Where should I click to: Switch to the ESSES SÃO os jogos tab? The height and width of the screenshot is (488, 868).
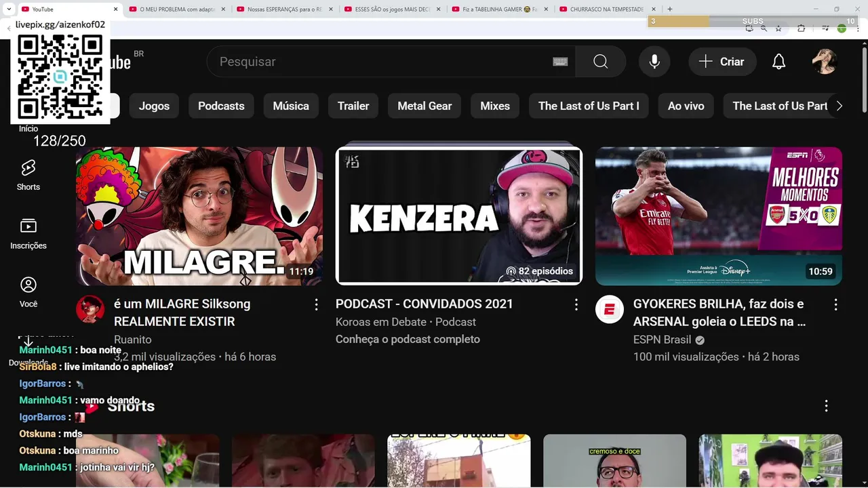point(392,9)
